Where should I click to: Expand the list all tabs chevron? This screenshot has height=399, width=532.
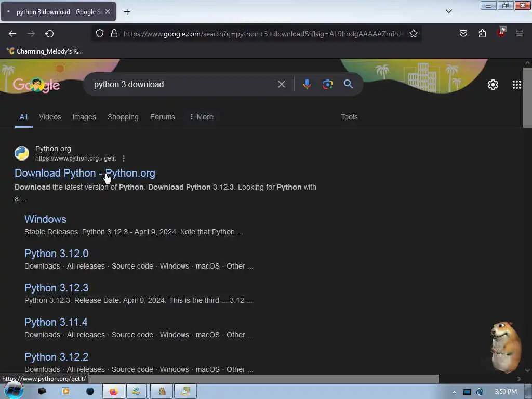pos(448,11)
